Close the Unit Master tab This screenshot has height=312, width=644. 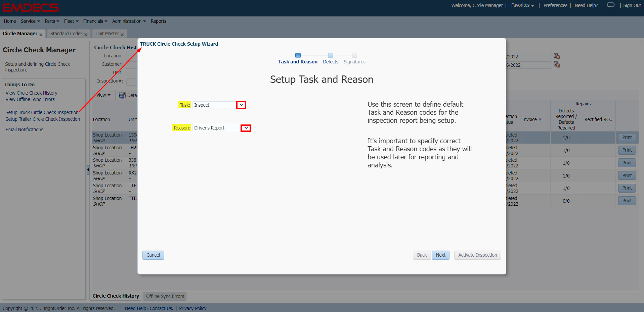coord(122,35)
